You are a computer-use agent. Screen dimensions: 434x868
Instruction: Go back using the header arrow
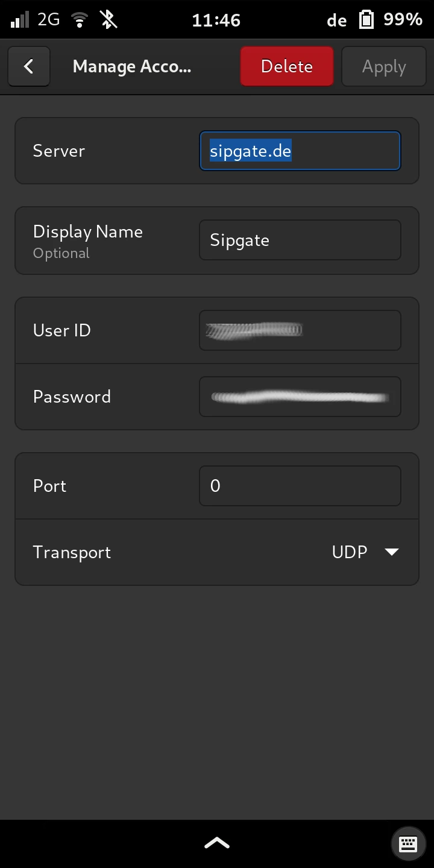point(28,66)
